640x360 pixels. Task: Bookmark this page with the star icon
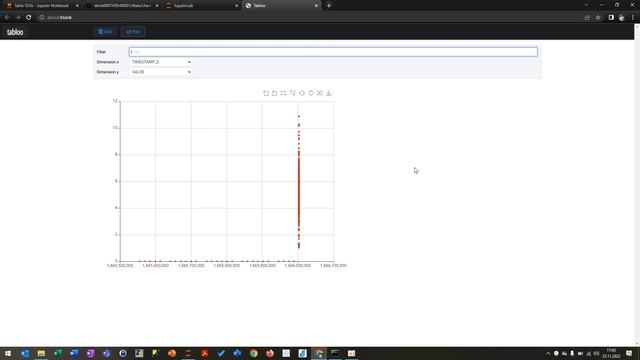598,18
